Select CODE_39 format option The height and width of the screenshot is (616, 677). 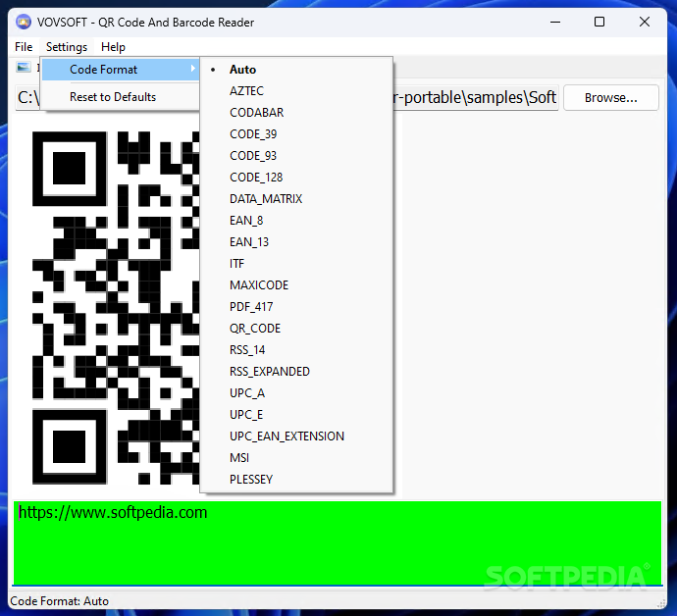point(296,134)
